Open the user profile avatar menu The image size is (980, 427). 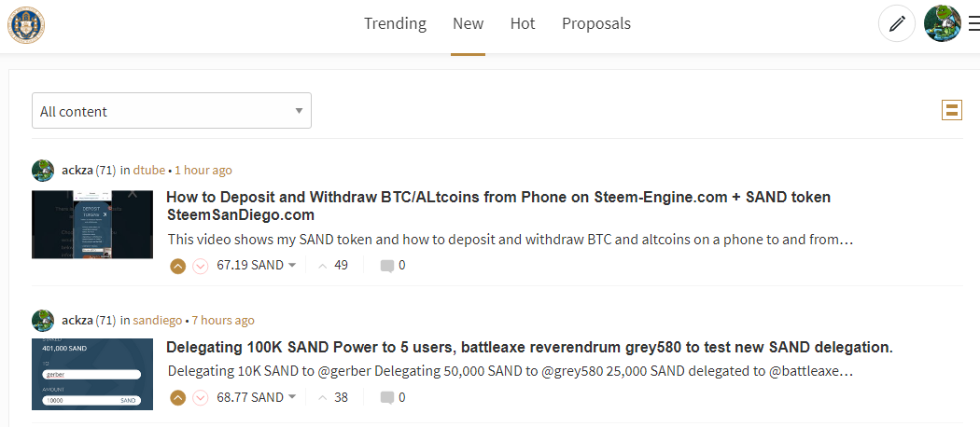coord(943,24)
